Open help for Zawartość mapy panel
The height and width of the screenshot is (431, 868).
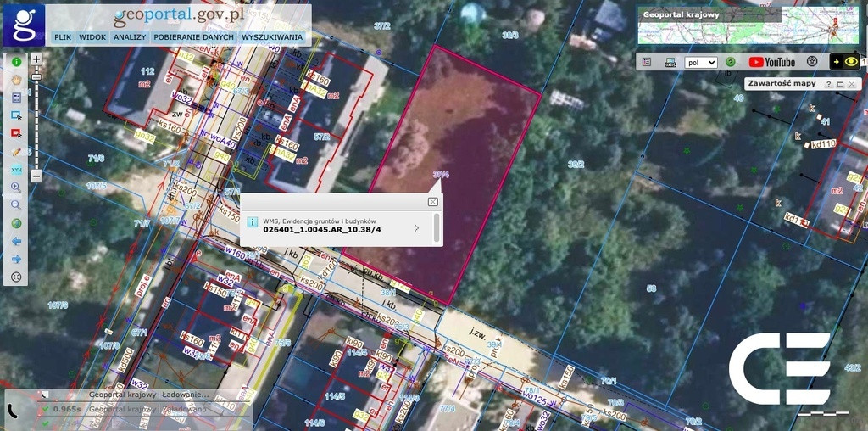point(828,84)
